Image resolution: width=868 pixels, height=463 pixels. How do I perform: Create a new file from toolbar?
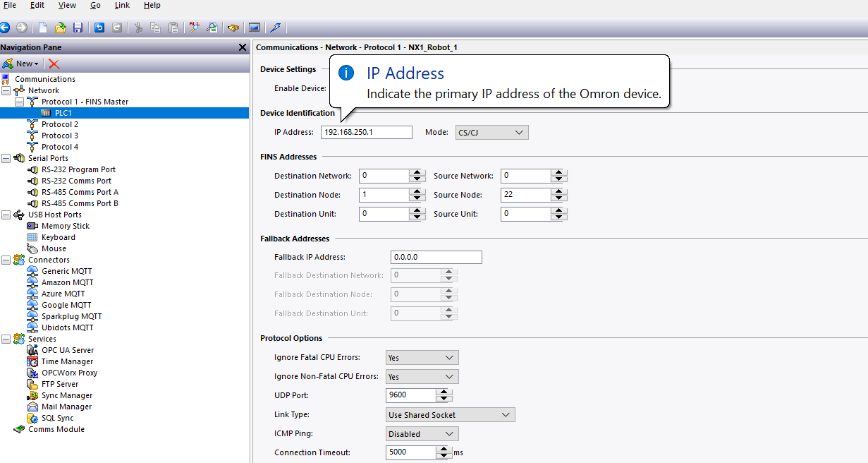(x=43, y=28)
